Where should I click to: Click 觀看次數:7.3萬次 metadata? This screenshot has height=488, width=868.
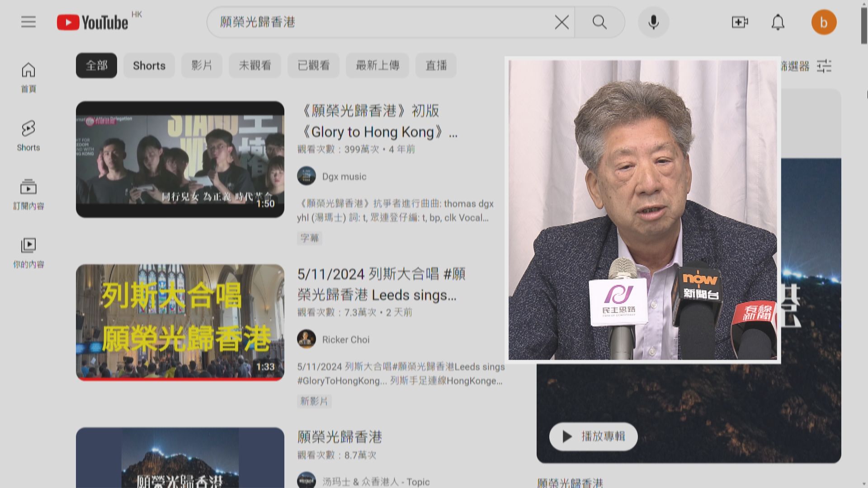pyautogui.click(x=337, y=312)
